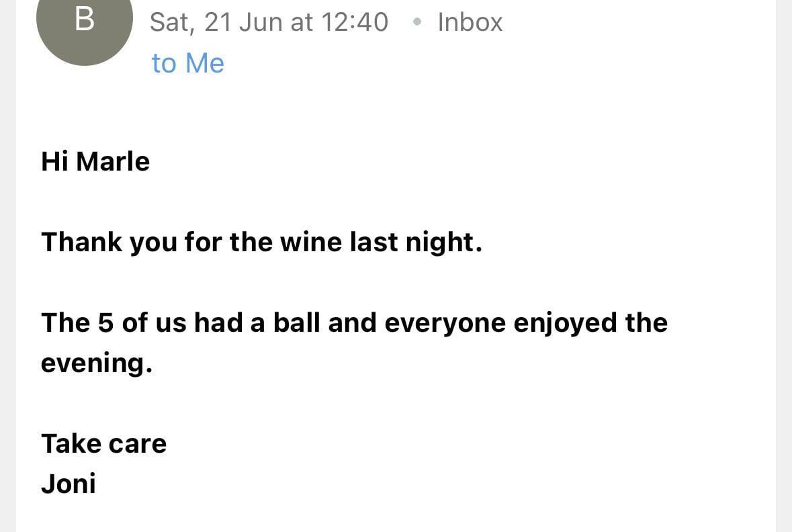This screenshot has width=792, height=532.
Task: Click the number "5" in the message body
Action: (x=105, y=323)
